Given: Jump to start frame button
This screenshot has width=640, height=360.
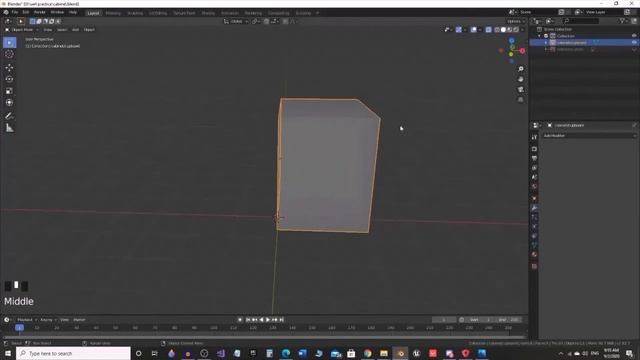Looking at the screenshot, I should tap(248, 320).
